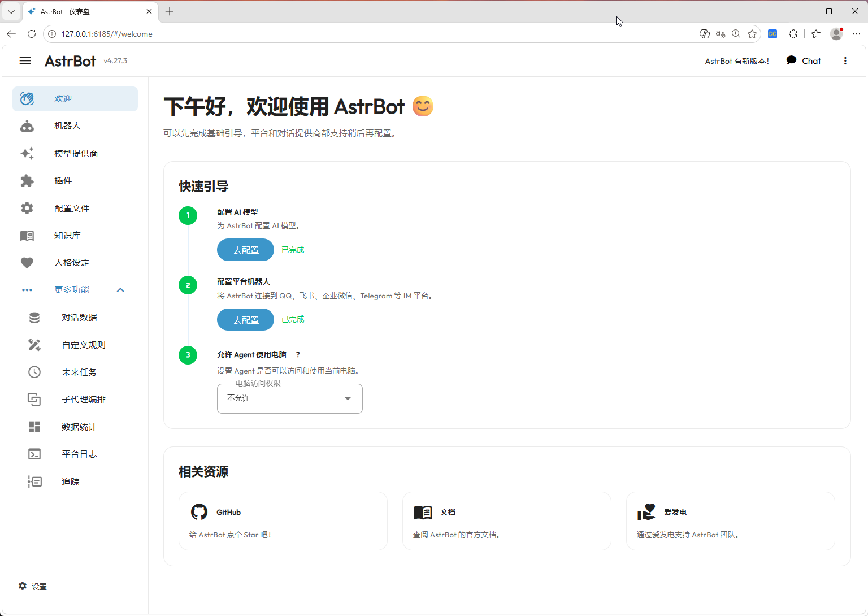
Task: Open the Chat button in header
Action: [804, 60]
